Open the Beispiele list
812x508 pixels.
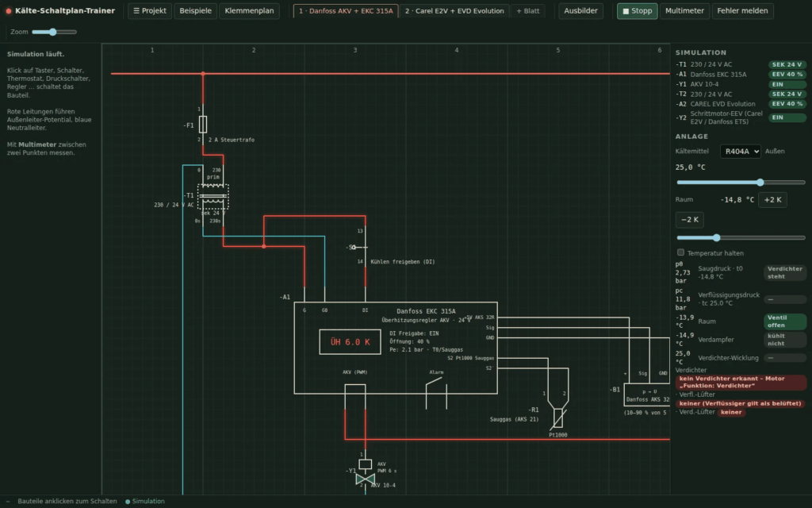point(195,11)
